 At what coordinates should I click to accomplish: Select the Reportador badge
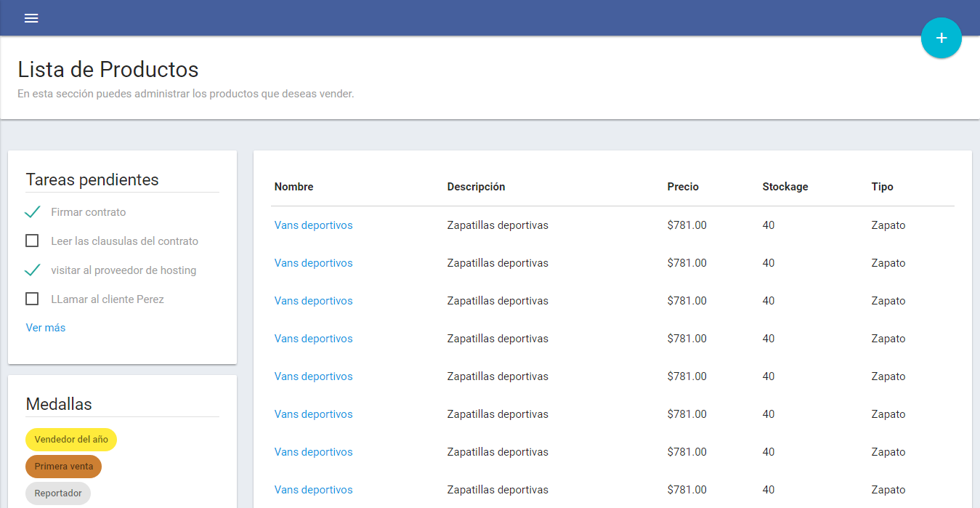[x=58, y=493]
